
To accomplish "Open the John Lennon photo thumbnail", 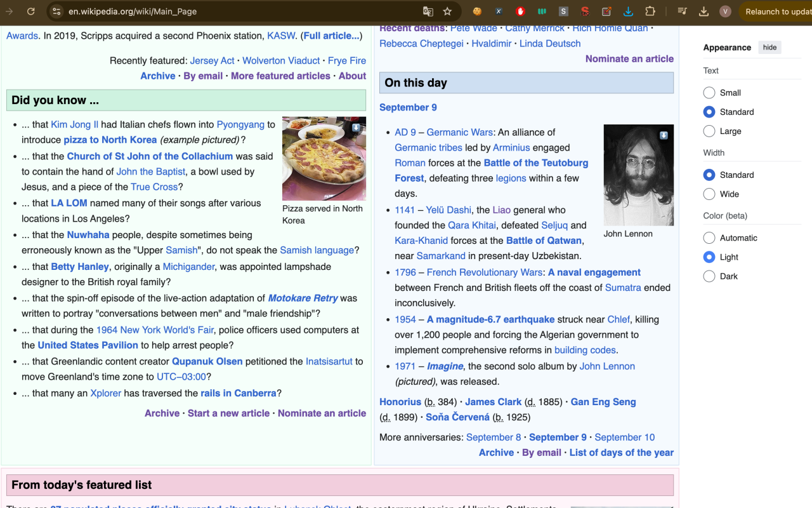I will point(638,175).
